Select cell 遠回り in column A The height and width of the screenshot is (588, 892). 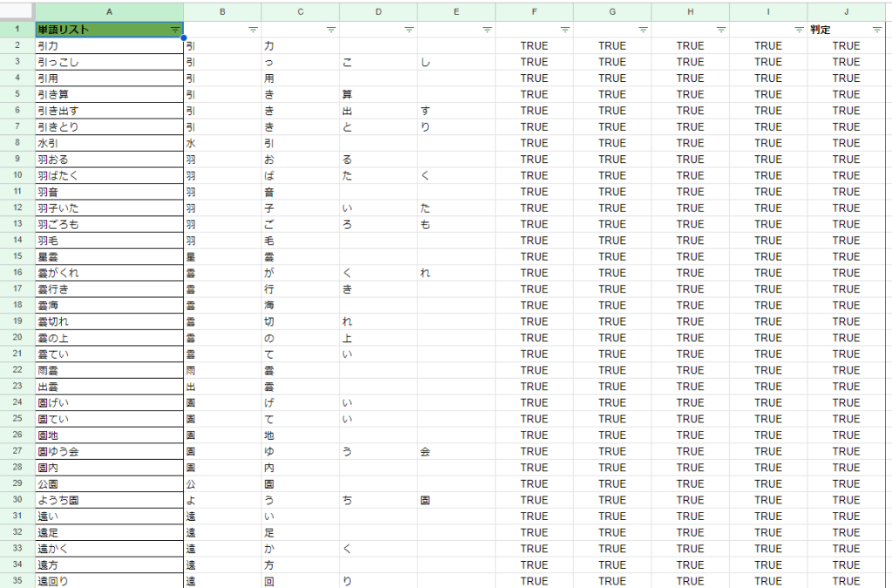point(109,581)
